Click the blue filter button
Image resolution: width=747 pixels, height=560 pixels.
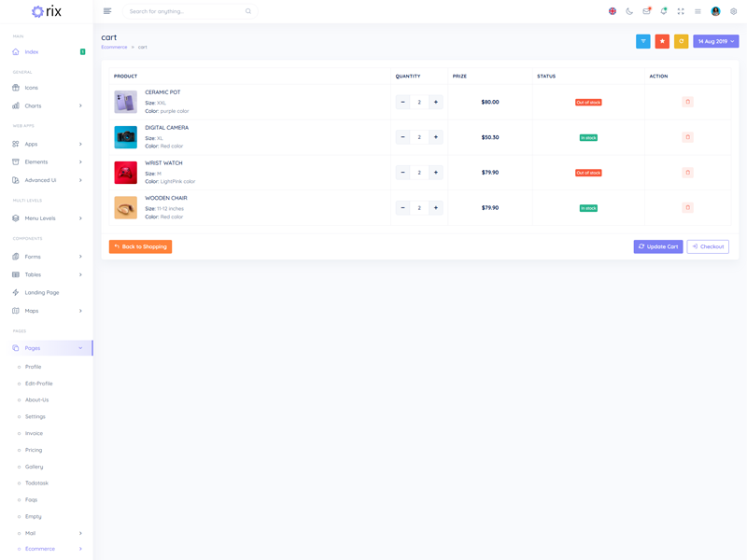643,41
